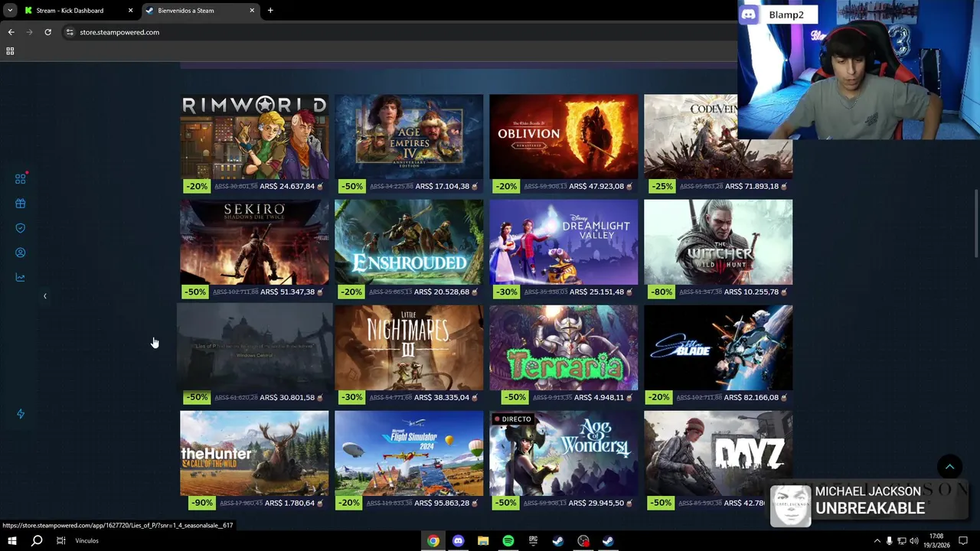Click Terraria price ARS$ 4.948,11
This screenshot has width=980, height=551.
click(x=600, y=397)
